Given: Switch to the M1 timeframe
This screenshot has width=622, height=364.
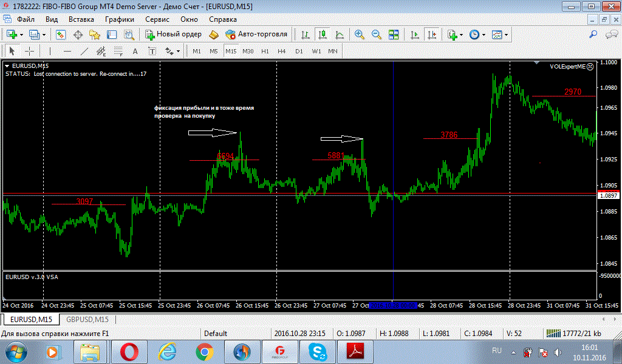Looking at the screenshot, I should point(197,51).
